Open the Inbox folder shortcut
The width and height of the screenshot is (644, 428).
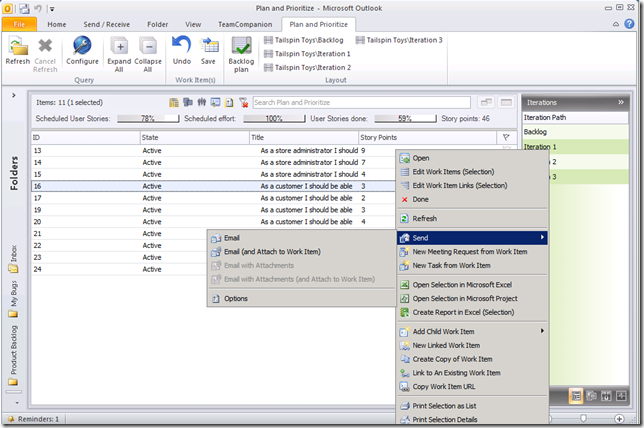tap(13, 259)
